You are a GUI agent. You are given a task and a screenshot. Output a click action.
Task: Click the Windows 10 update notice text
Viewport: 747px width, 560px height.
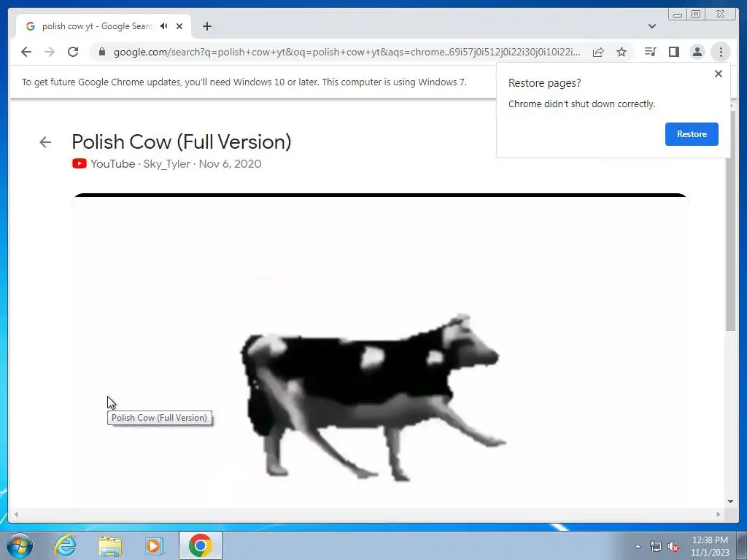coord(244,82)
